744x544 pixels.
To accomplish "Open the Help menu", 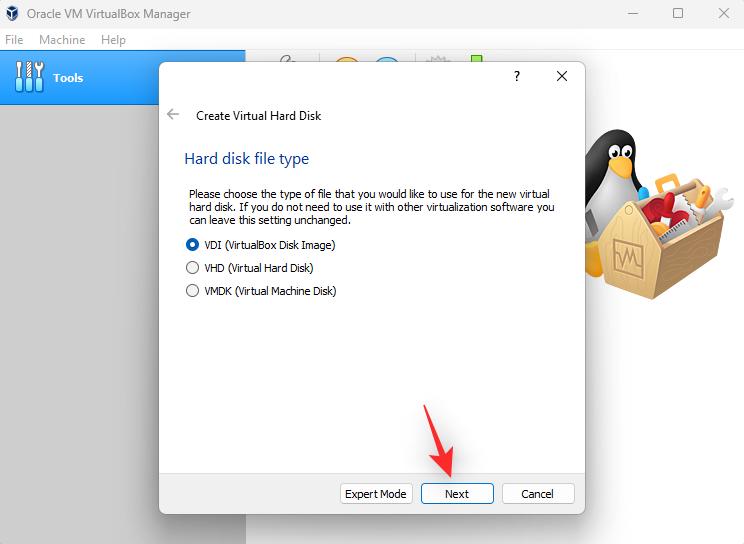I will click(x=113, y=40).
